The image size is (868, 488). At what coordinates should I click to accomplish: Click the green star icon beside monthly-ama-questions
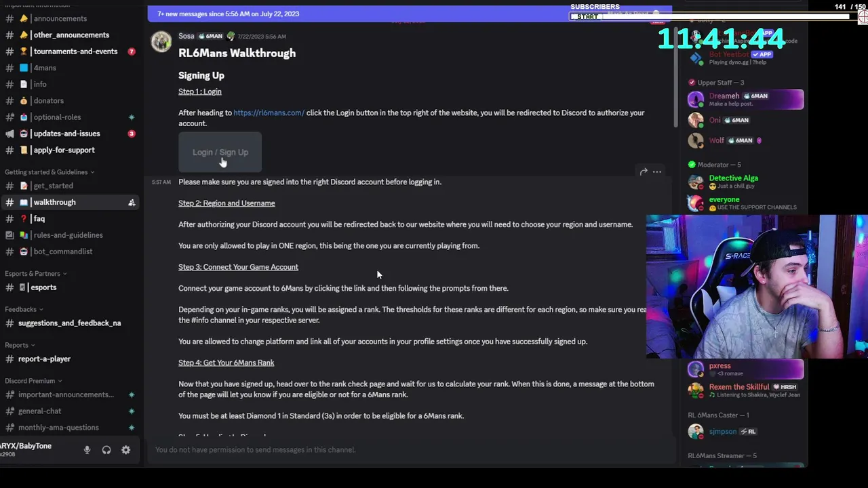[132, 428]
